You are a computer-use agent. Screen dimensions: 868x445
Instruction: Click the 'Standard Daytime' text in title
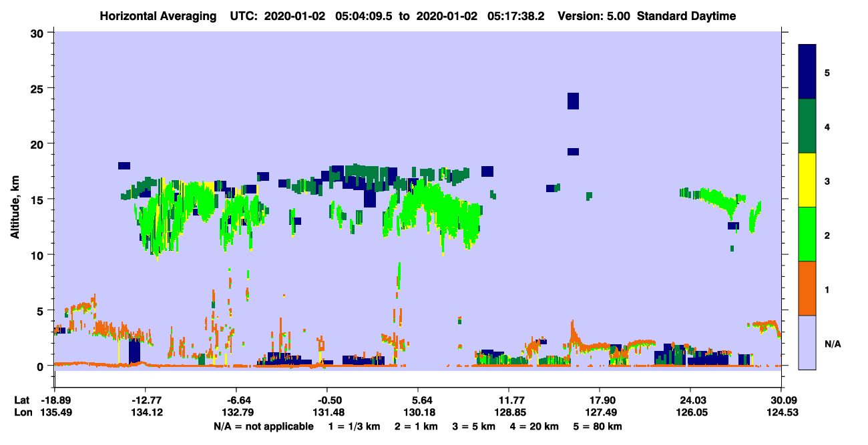tap(686, 16)
